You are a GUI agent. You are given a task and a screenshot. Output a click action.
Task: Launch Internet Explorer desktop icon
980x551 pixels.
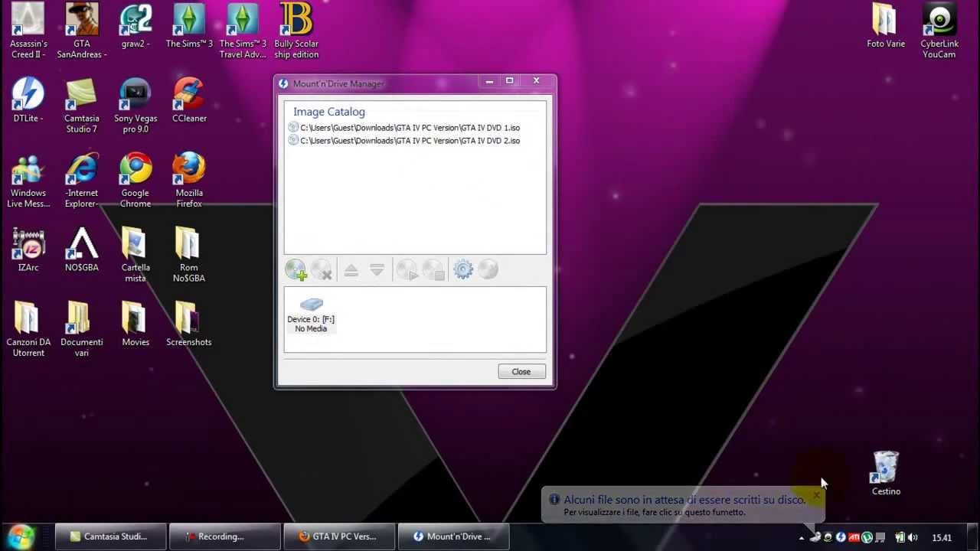pos(82,180)
